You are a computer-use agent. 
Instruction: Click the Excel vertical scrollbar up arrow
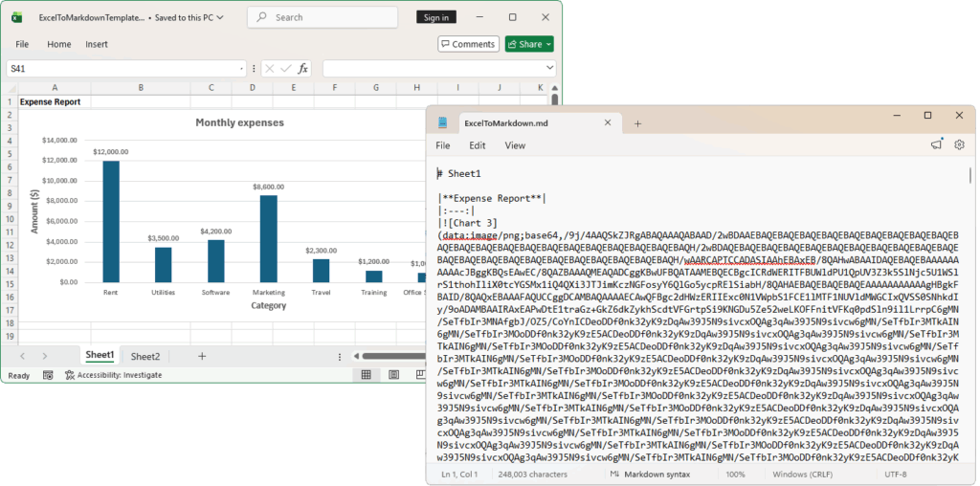(554, 89)
